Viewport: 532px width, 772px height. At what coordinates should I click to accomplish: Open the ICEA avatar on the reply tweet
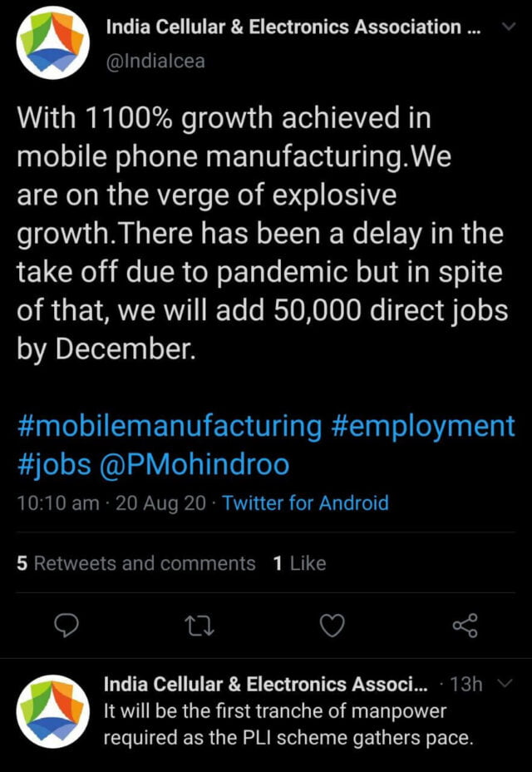(53, 710)
